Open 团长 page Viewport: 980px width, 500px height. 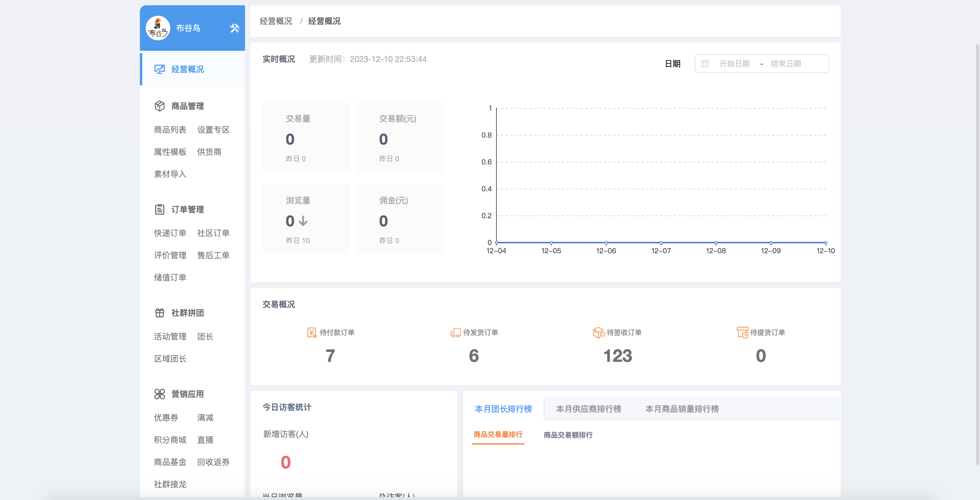click(205, 336)
